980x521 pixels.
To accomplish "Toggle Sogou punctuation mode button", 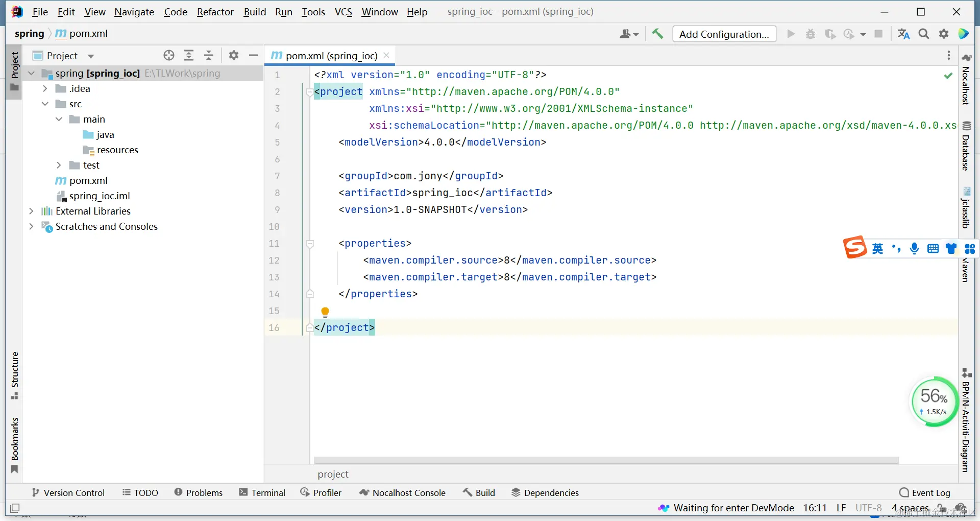I will pyautogui.click(x=896, y=248).
